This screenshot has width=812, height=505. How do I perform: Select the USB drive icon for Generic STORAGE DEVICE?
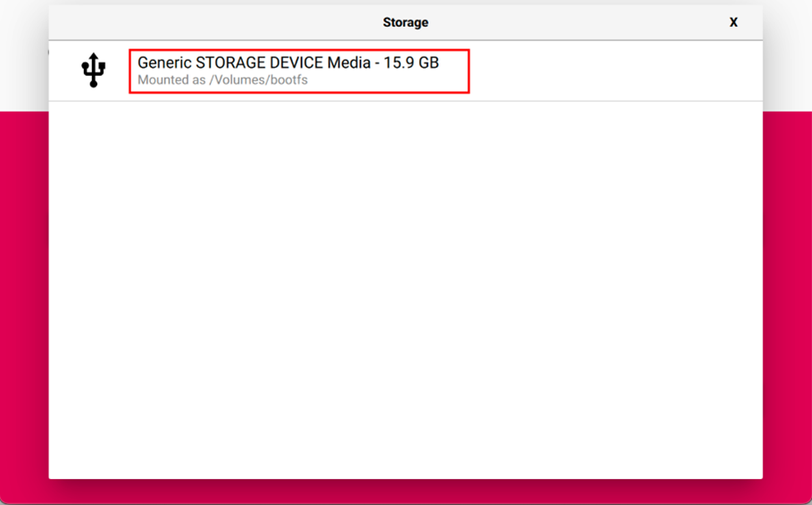click(93, 70)
